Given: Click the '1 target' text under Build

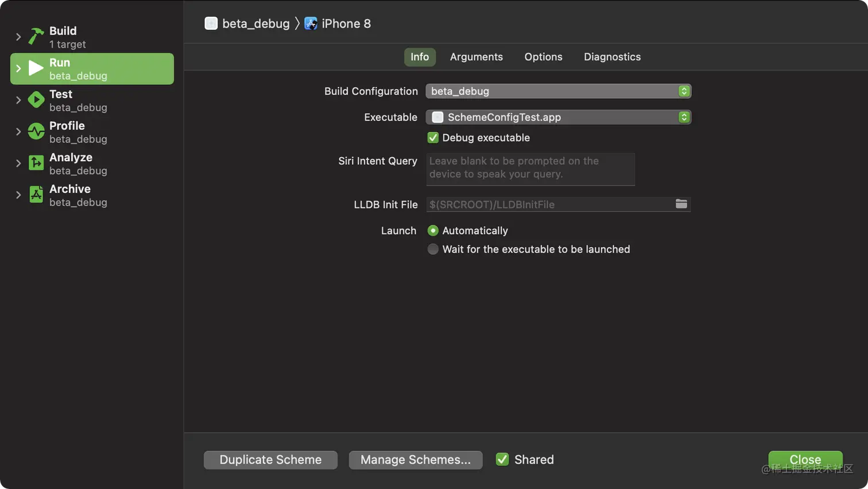Looking at the screenshot, I should [68, 45].
